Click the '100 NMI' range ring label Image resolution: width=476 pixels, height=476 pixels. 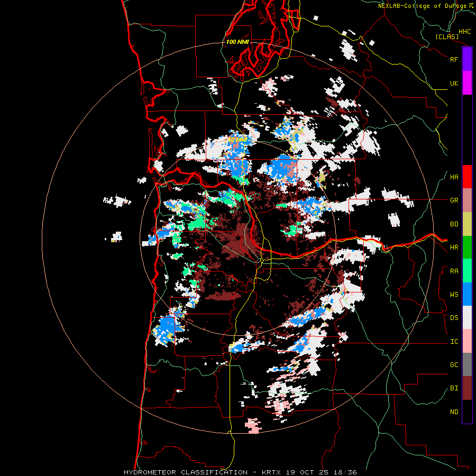tap(237, 42)
